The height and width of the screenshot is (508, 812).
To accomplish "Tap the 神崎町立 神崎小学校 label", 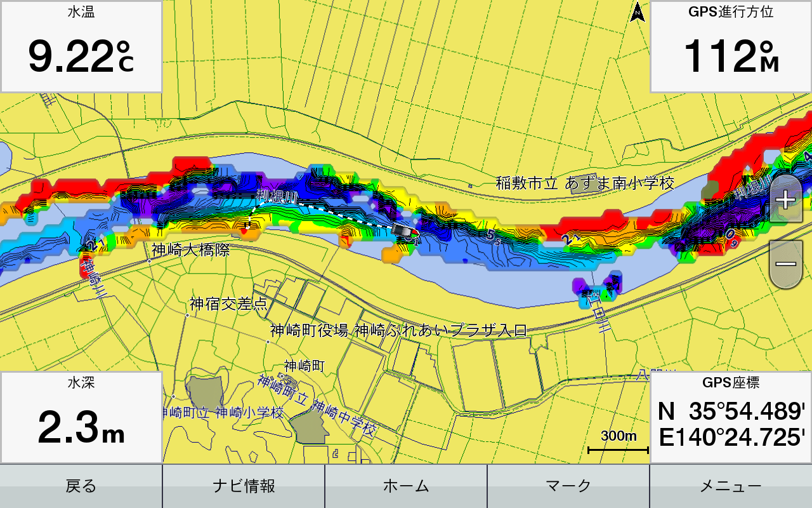I will pyautogui.click(x=222, y=413).
